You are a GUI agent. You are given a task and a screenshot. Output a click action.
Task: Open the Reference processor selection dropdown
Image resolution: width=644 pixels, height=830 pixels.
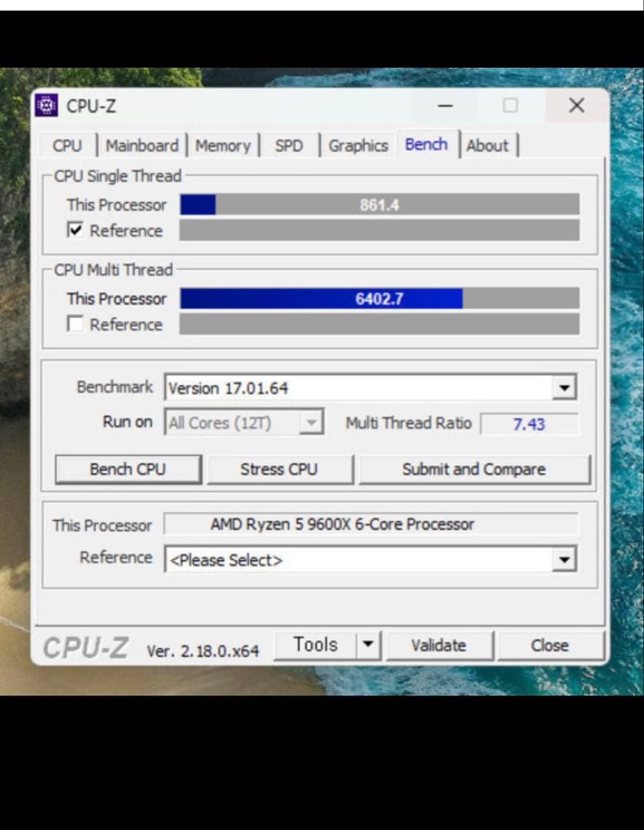point(565,559)
